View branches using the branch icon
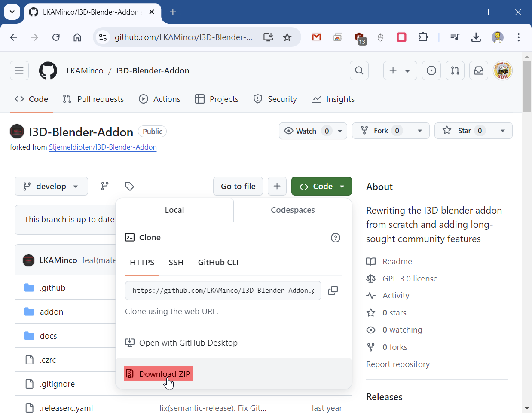This screenshot has height=413, width=532. click(x=105, y=186)
